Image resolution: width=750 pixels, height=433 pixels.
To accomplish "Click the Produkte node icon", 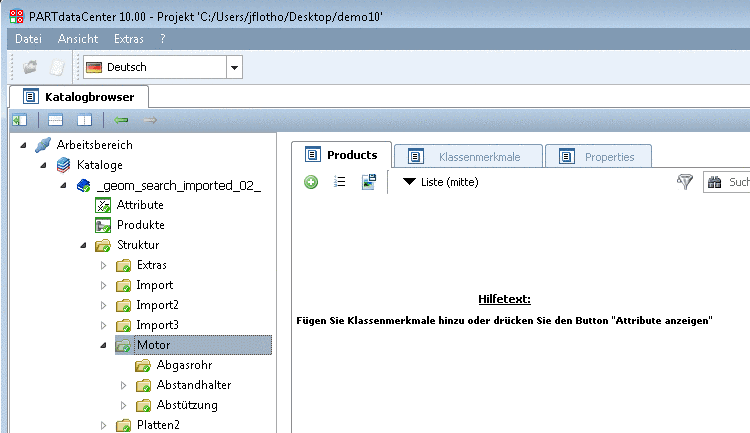I will [103, 225].
